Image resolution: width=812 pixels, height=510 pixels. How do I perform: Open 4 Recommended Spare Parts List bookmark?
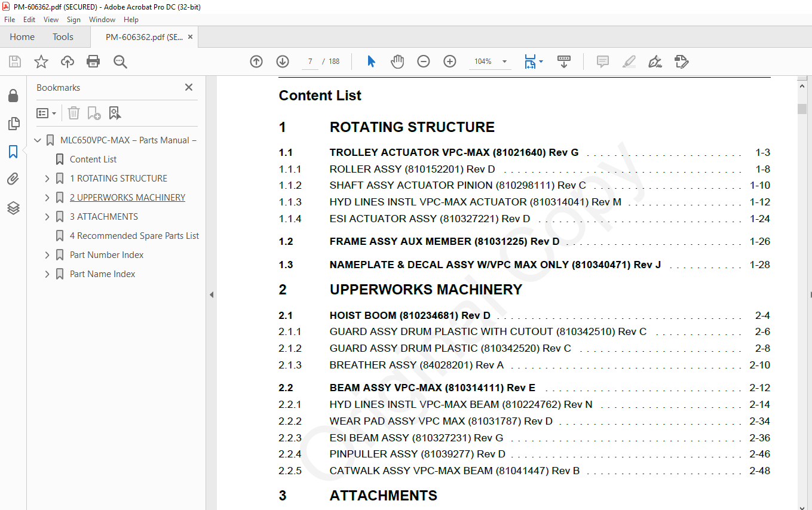(x=134, y=236)
